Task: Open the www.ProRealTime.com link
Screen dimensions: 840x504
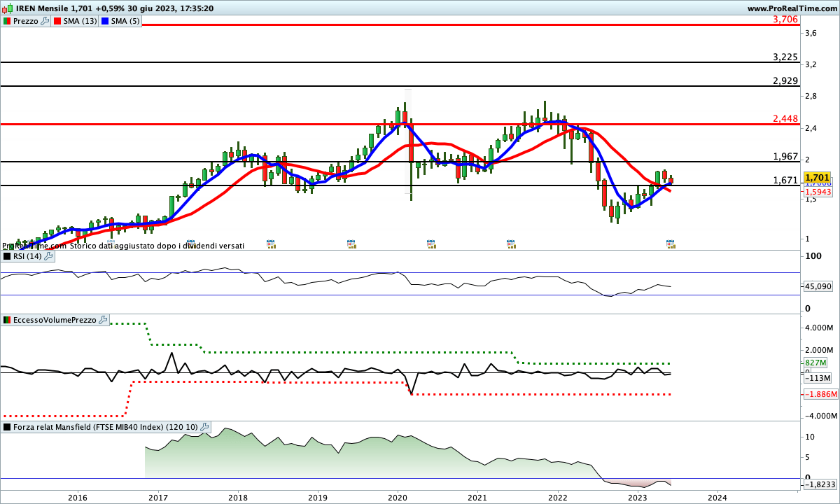Action: click(x=792, y=8)
